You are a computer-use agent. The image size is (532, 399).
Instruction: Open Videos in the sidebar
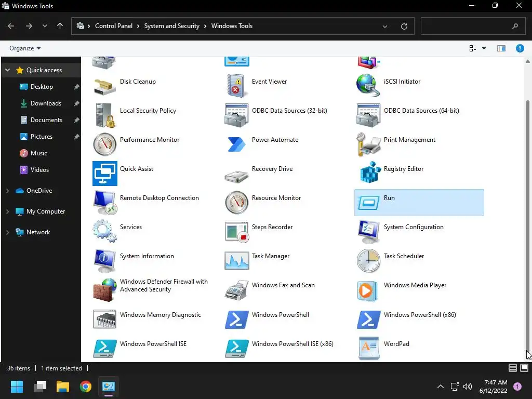click(x=39, y=170)
